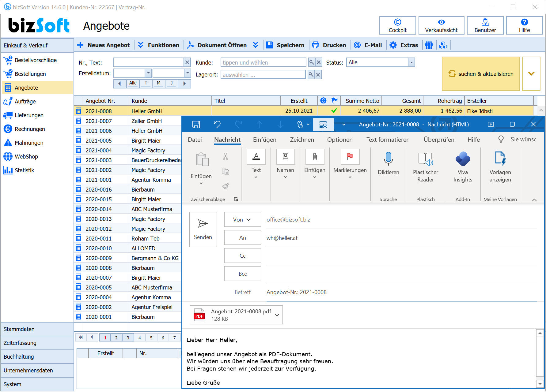Click suchen & aktualisieren button

[x=481, y=74]
